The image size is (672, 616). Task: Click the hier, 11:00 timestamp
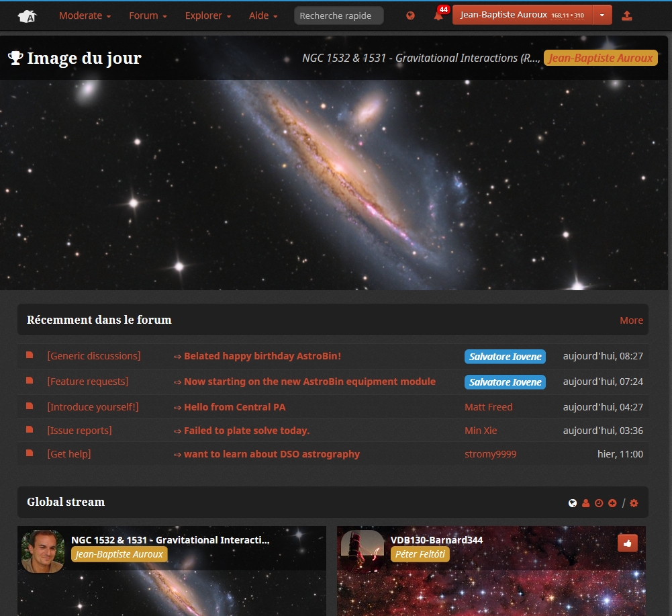(x=620, y=454)
